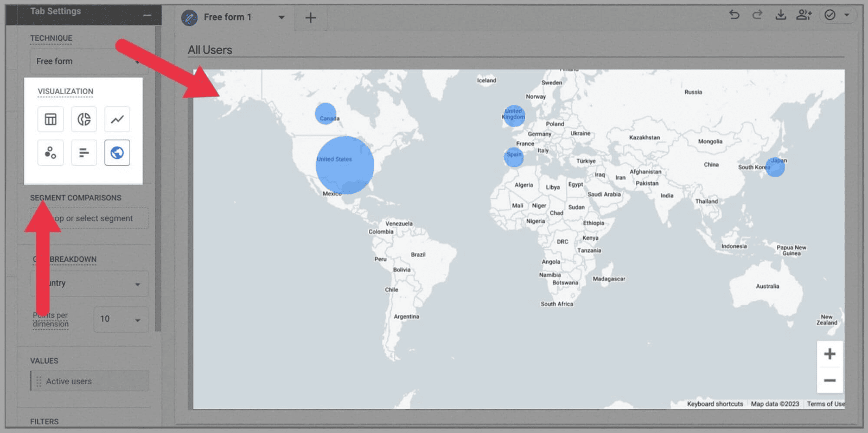This screenshot has height=433, width=868.
Task: Open the share exploration icon
Action: point(804,15)
